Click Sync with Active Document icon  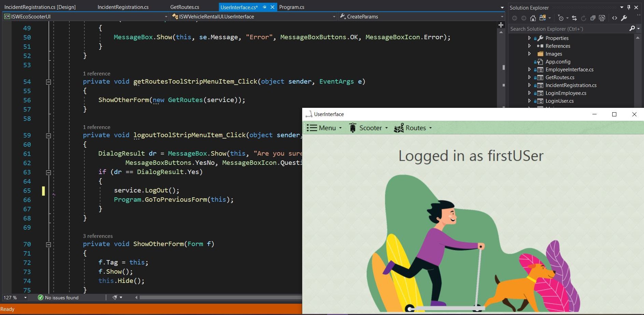pyautogui.click(x=574, y=18)
